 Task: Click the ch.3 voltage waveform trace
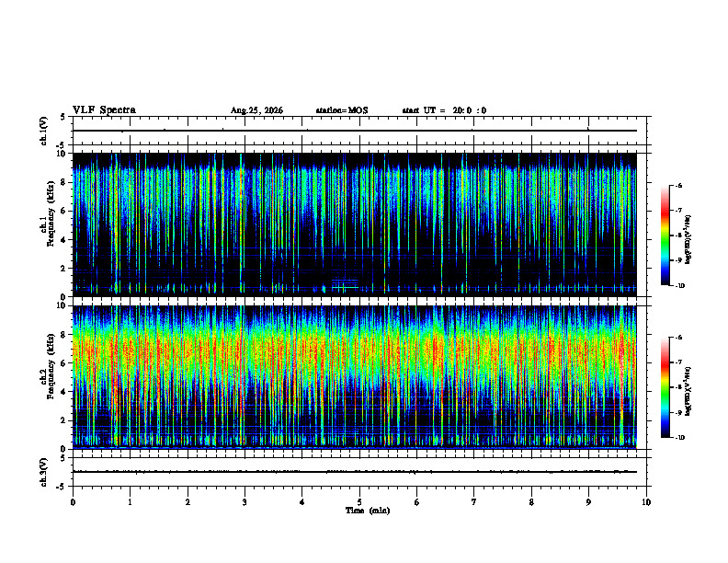point(355,472)
